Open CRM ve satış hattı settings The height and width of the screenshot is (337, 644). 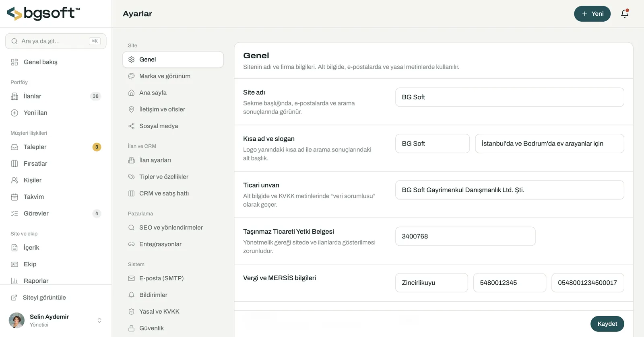click(173, 193)
